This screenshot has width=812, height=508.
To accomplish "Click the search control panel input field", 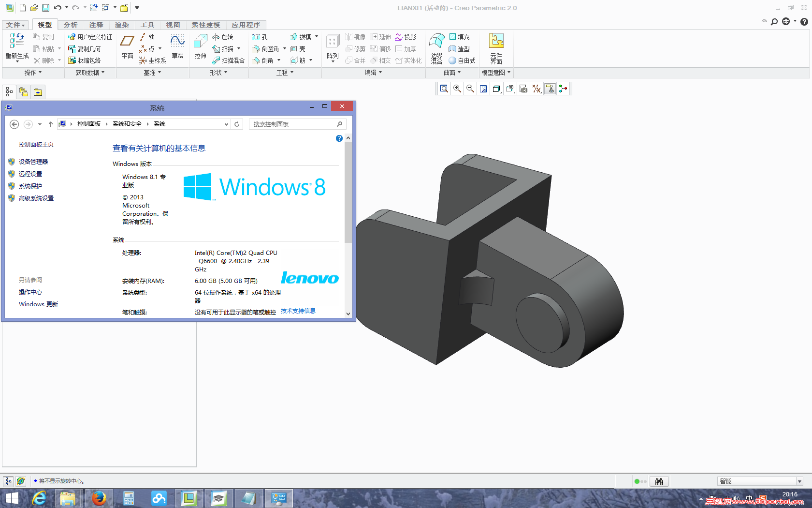I will pyautogui.click(x=297, y=124).
